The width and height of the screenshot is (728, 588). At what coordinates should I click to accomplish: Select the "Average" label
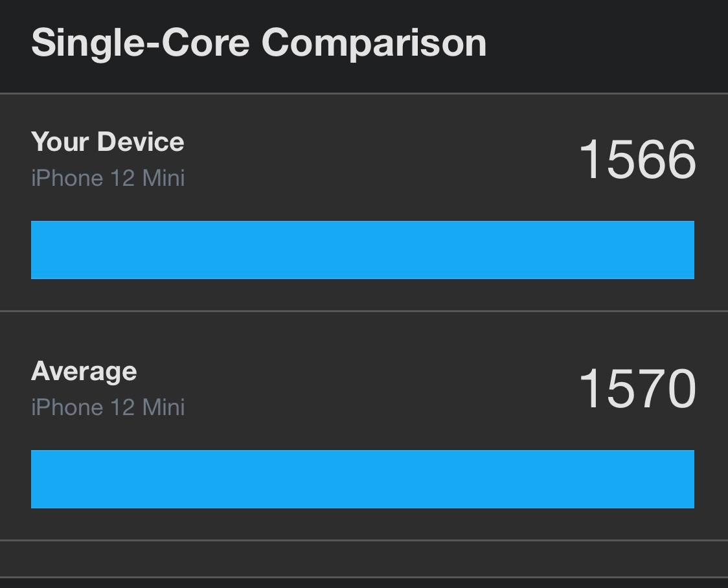coord(84,371)
